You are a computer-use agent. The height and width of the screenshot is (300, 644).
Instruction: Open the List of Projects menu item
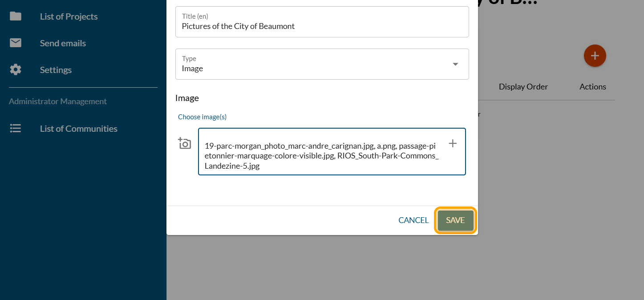click(x=69, y=16)
